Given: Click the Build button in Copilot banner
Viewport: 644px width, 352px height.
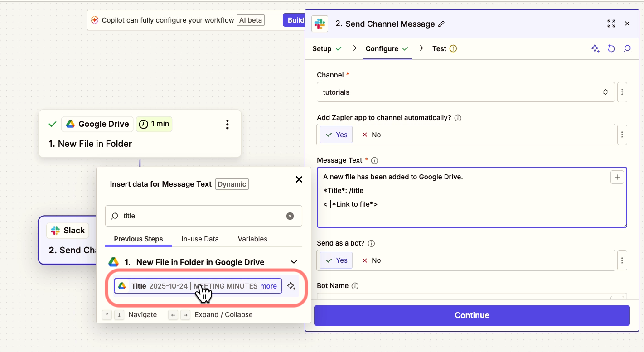Looking at the screenshot, I should [x=295, y=20].
